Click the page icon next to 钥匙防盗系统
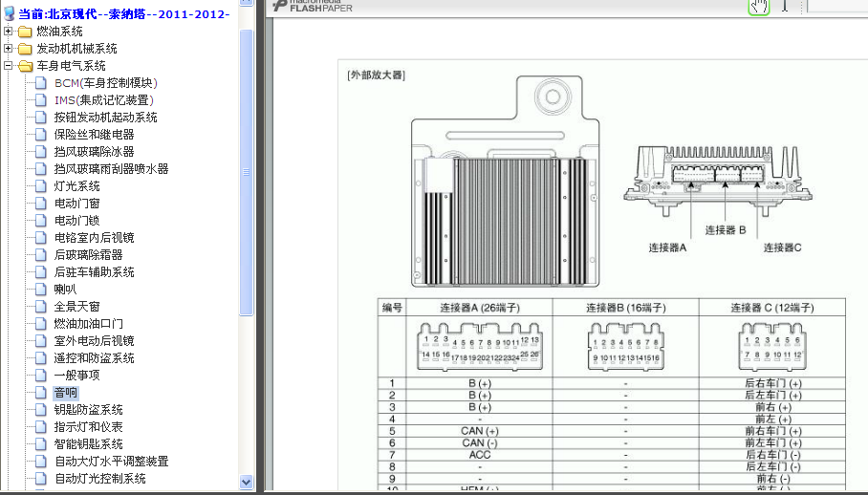 point(40,409)
